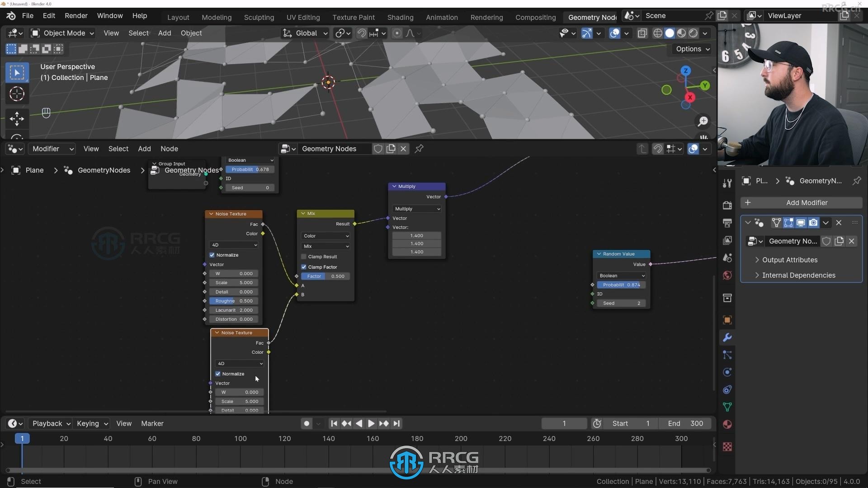The width and height of the screenshot is (868, 488).
Task: Adjust Factor slider on Mix node
Action: point(325,276)
